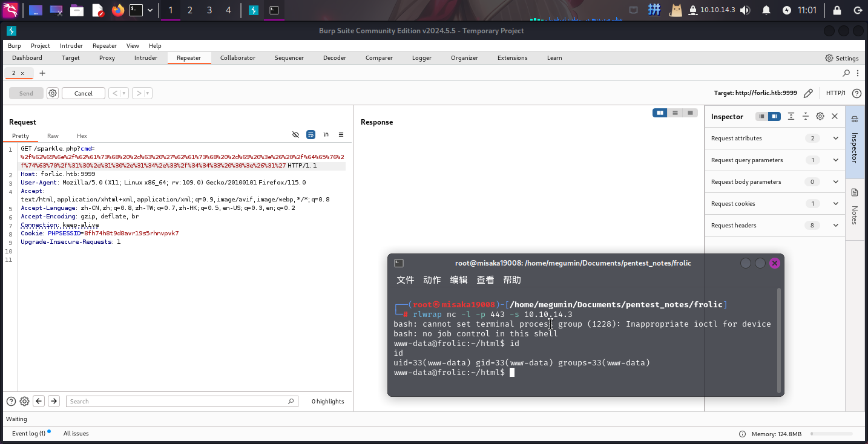
Task: Toggle message pretty-wrap icon in request
Action: (x=311, y=134)
